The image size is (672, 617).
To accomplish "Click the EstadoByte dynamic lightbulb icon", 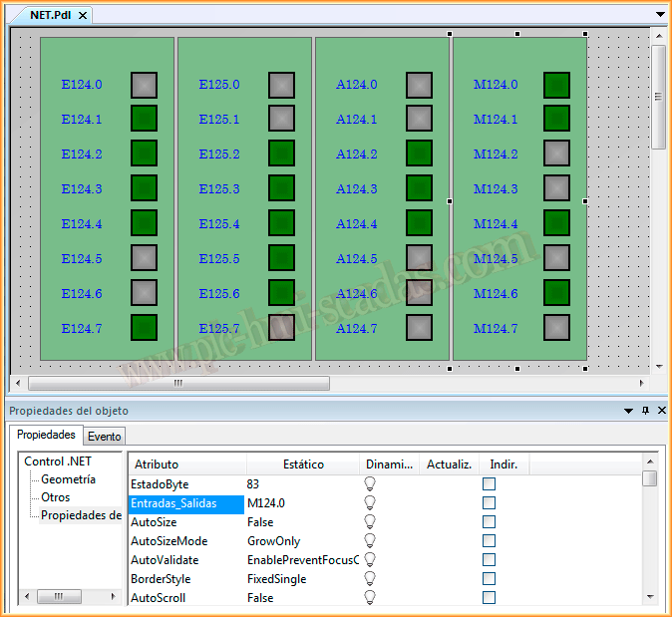I will (x=370, y=483).
